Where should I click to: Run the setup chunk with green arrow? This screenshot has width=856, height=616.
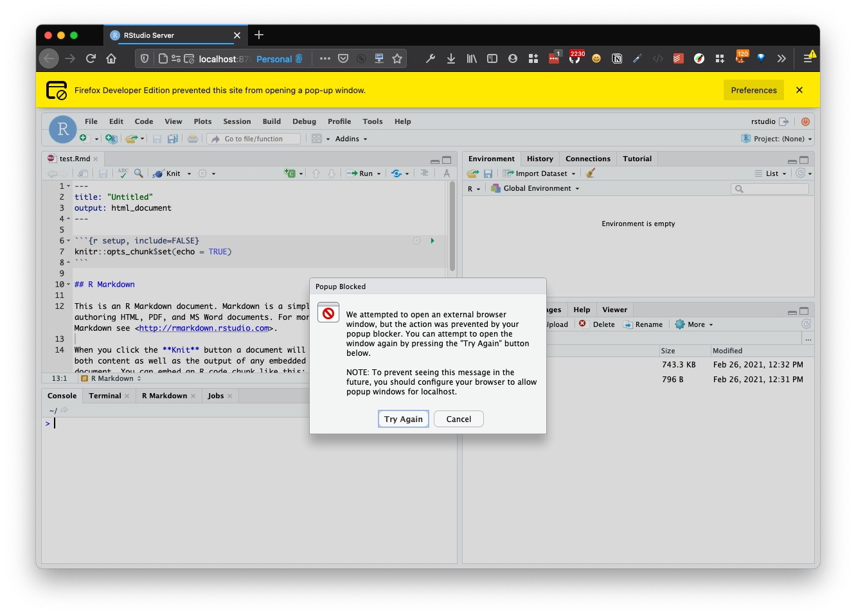pyautogui.click(x=432, y=241)
